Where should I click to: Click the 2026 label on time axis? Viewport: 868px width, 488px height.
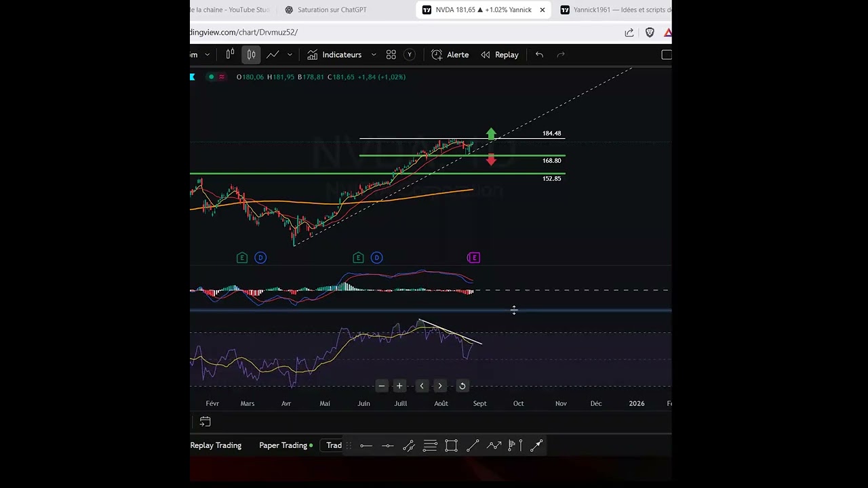tap(637, 403)
